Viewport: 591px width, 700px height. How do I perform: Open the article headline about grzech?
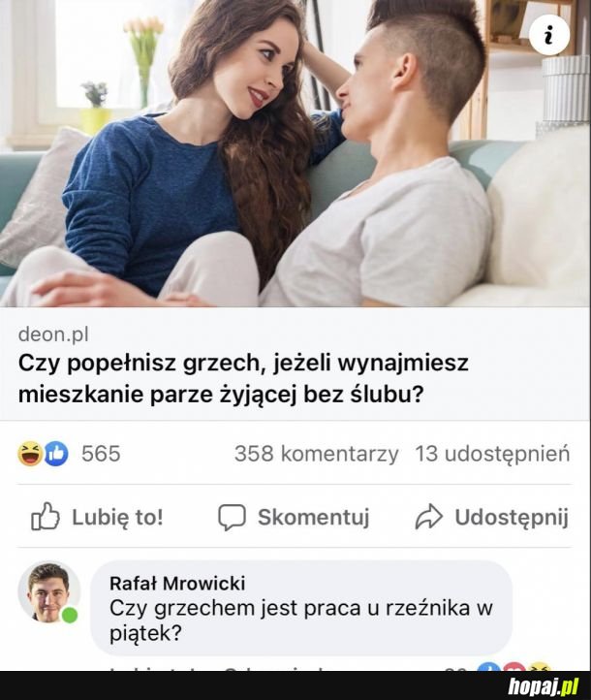[243, 378]
